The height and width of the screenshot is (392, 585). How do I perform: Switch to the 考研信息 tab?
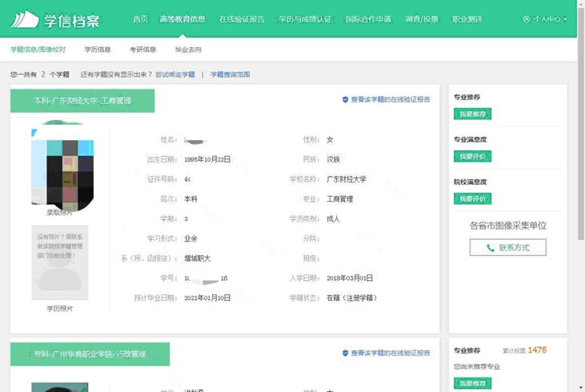click(x=142, y=50)
